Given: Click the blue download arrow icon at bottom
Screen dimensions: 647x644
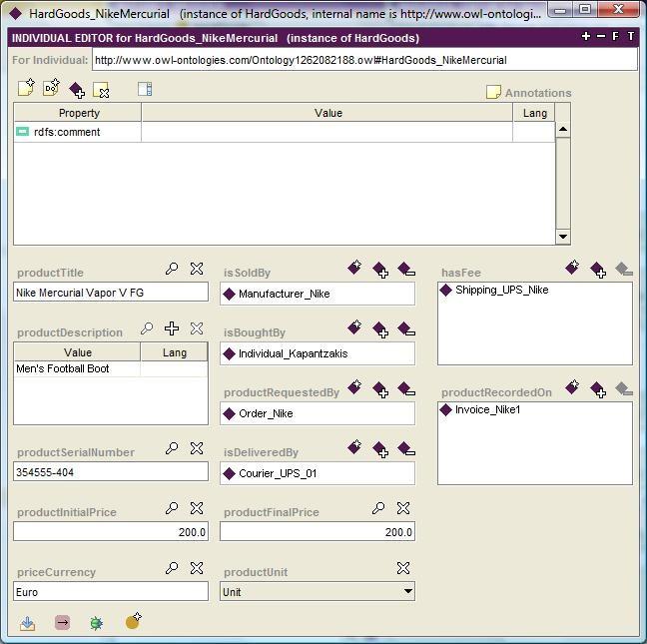Looking at the screenshot, I should pyautogui.click(x=28, y=623).
